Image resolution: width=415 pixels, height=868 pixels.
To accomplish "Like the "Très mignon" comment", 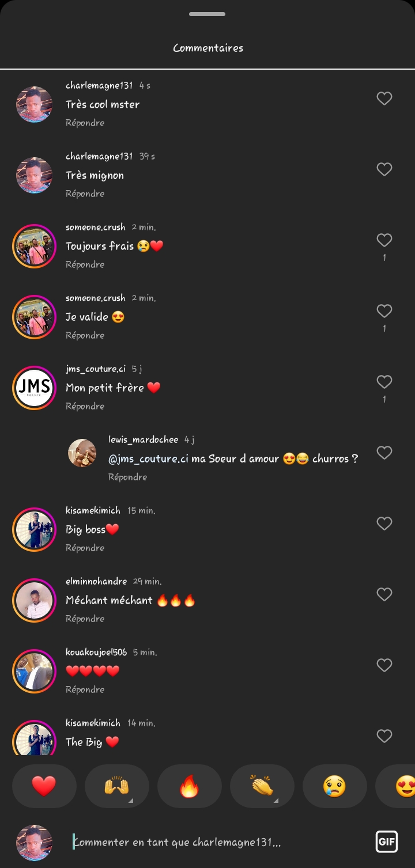I will pyautogui.click(x=384, y=169).
